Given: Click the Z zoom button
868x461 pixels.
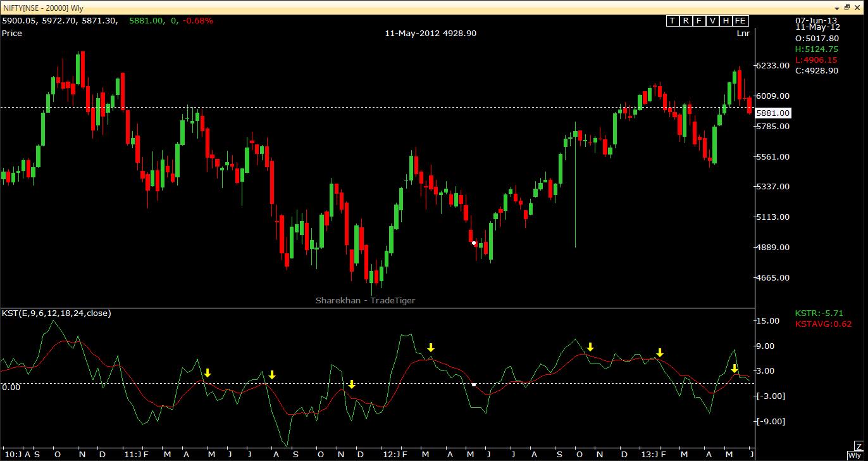Looking at the screenshot, I should pos(859,447).
